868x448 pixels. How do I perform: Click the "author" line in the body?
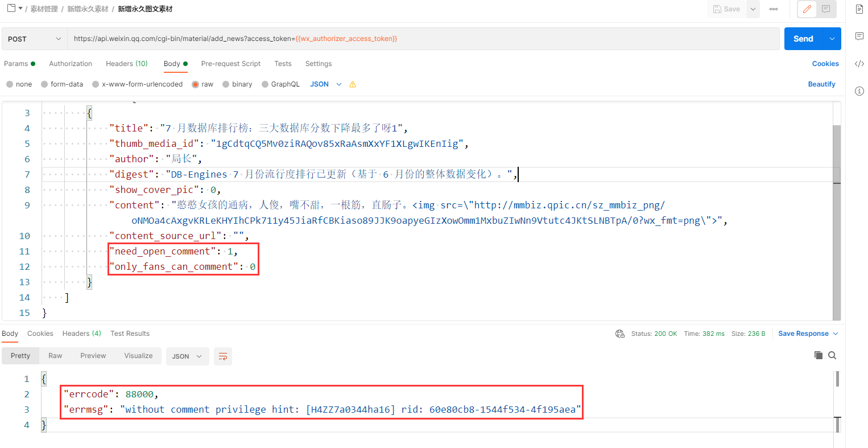[x=155, y=159]
